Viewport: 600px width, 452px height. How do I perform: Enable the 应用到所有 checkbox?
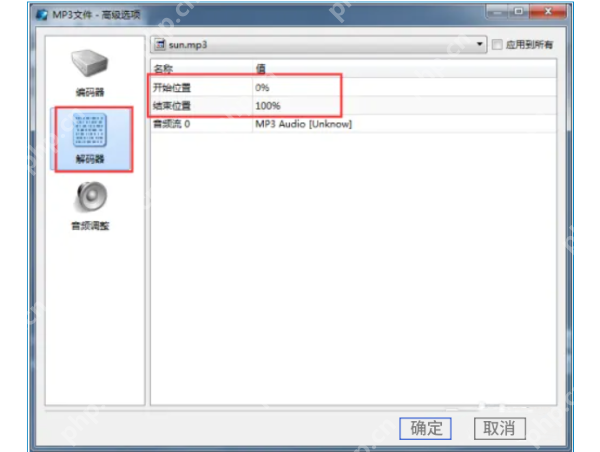coord(497,45)
